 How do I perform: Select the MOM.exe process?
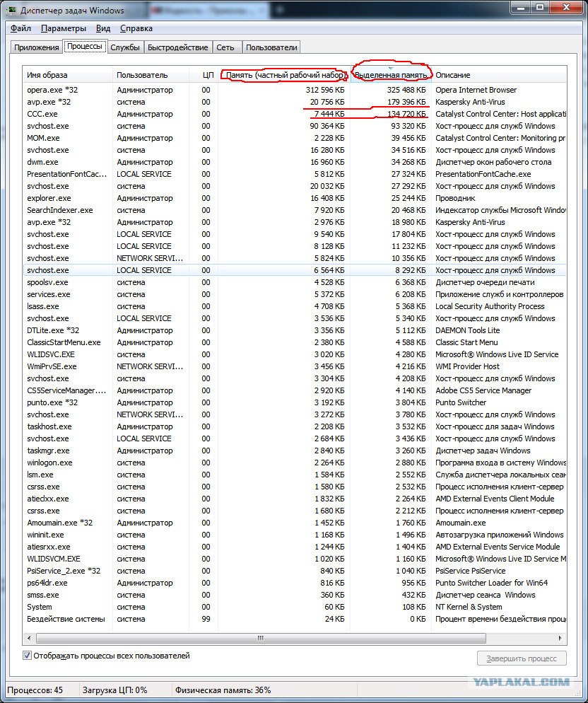(295, 138)
